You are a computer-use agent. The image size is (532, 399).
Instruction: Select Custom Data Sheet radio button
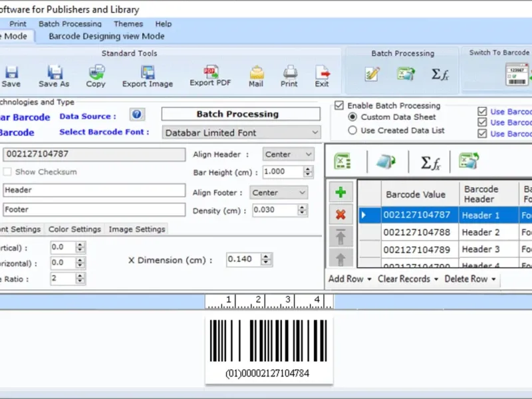click(353, 117)
